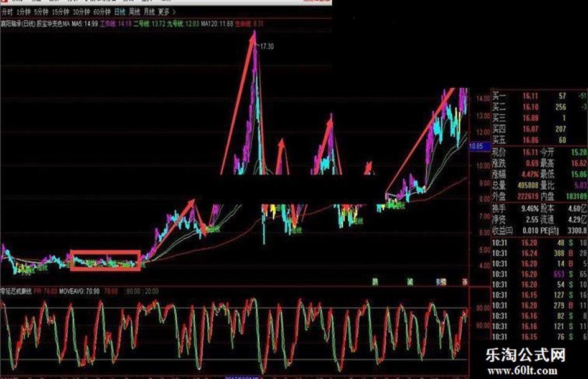The image size is (588, 379).
Task: Switch to the 日线 daily chart tab
Action: point(119,12)
